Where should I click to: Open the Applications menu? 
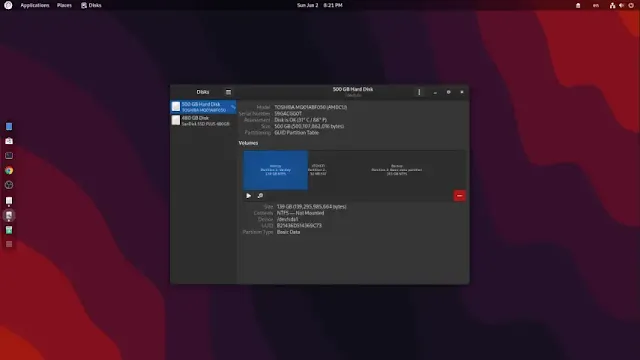[x=35, y=5]
